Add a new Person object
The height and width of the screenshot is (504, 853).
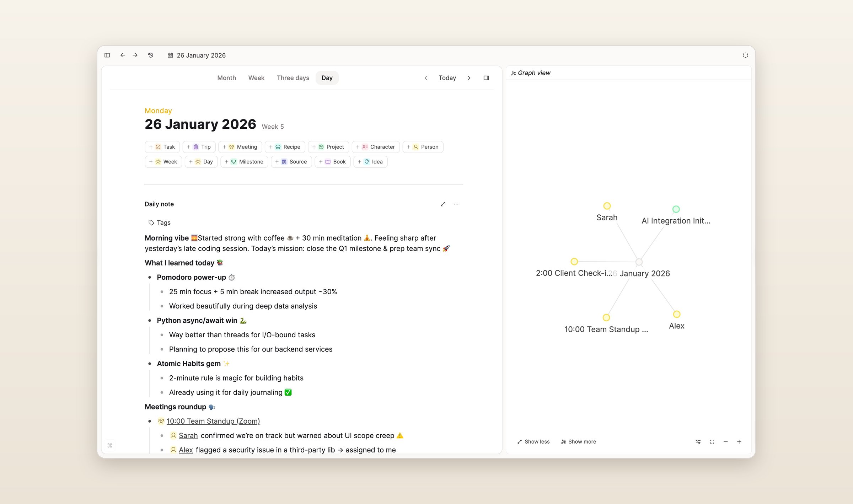(423, 147)
